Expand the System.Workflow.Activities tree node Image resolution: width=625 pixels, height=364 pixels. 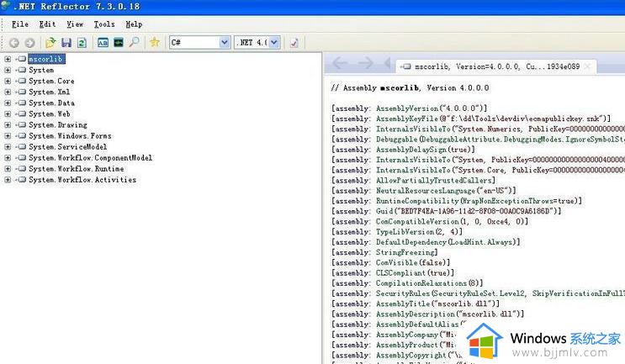tap(8, 180)
